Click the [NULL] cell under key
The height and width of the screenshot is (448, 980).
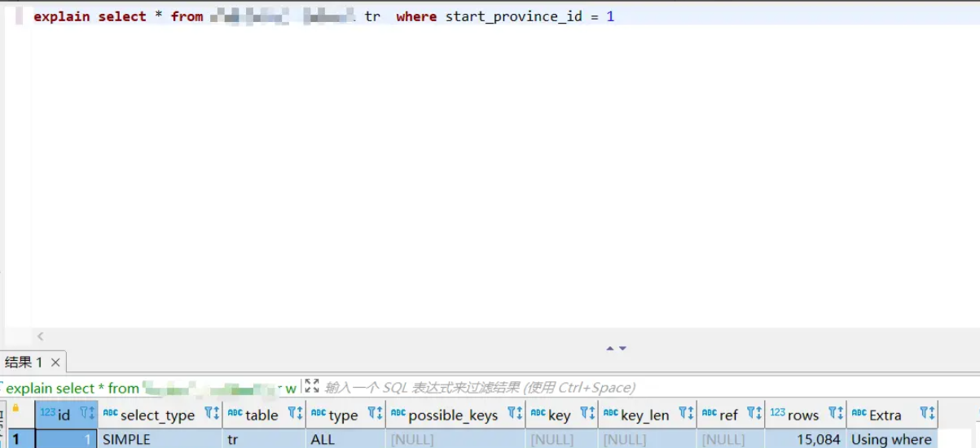click(562, 439)
